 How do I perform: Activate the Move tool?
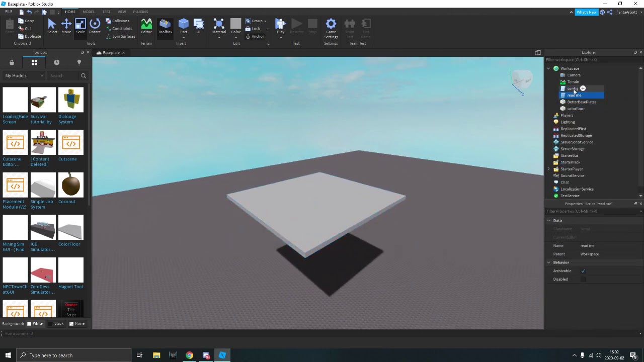point(66,26)
